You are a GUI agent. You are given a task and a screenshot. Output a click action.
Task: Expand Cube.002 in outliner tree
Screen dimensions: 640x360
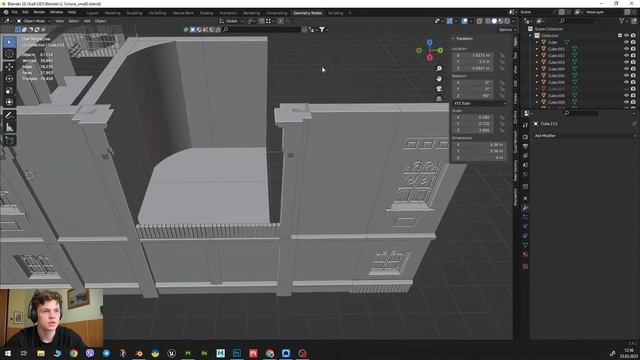point(537,56)
